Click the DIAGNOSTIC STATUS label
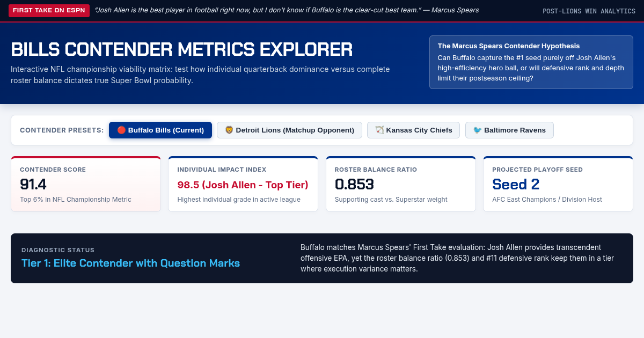The height and width of the screenshot is (338, 644). (x=58, y=250)
